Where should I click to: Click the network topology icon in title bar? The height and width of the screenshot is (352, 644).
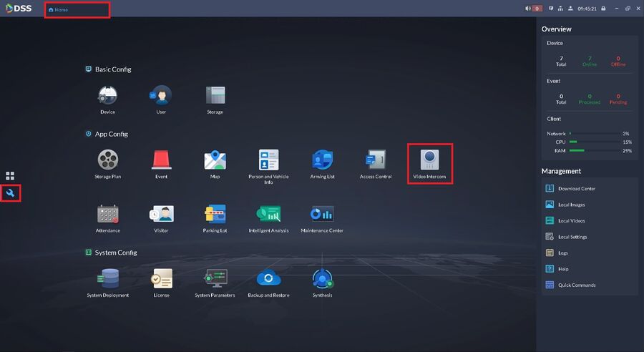click(x=560, y=9)
